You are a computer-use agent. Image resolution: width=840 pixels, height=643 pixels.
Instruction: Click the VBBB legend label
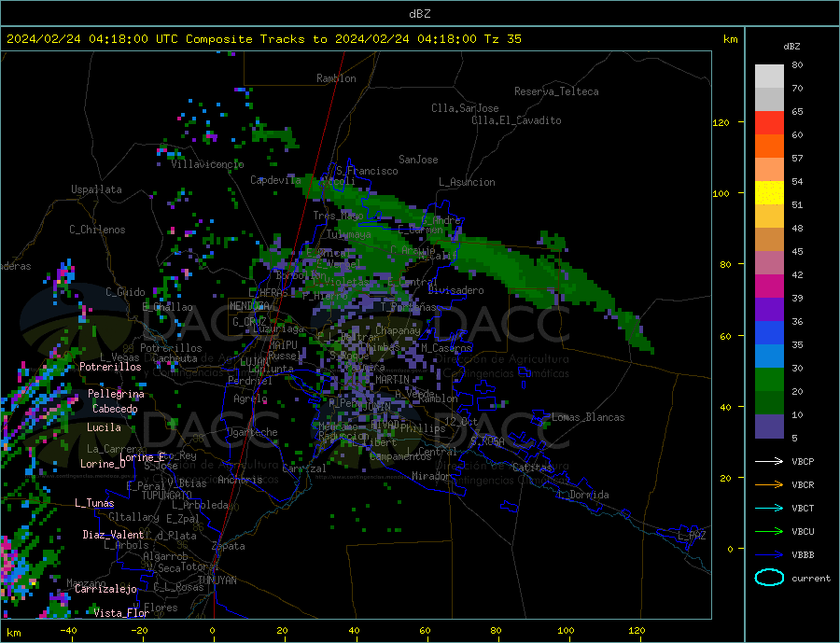(x=803, y=555)
